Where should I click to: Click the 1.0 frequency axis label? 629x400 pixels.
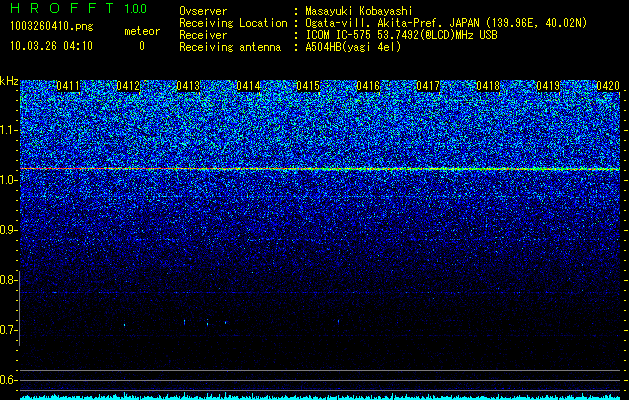click(8, 181)
